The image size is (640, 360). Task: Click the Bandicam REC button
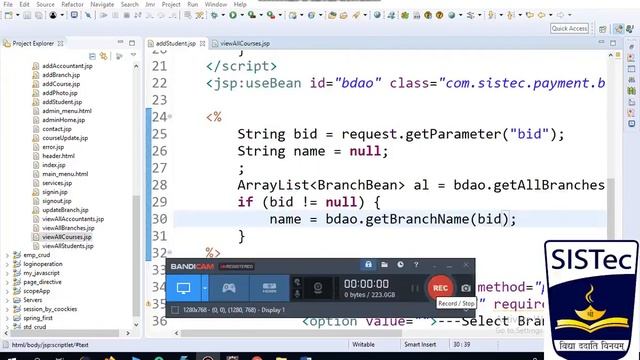[x=440, y=288]
